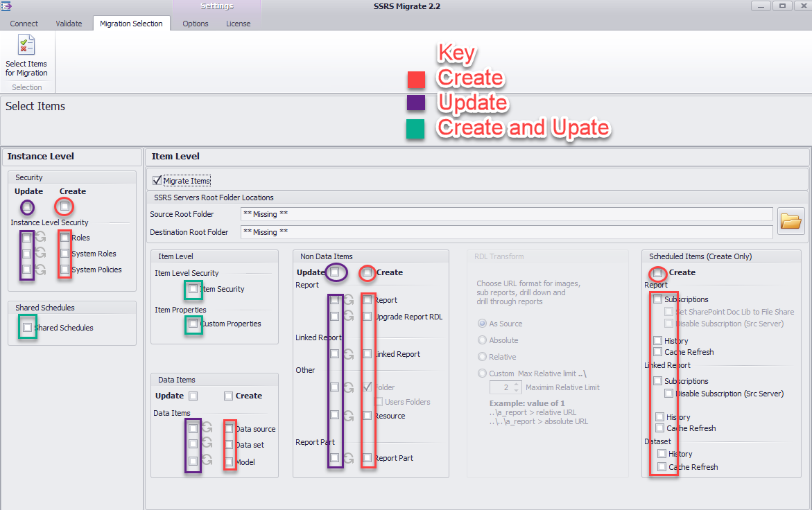Click the SSRS Migrate app icon in title bar
Screen dimensions: 812x510
tap(6, 6)
